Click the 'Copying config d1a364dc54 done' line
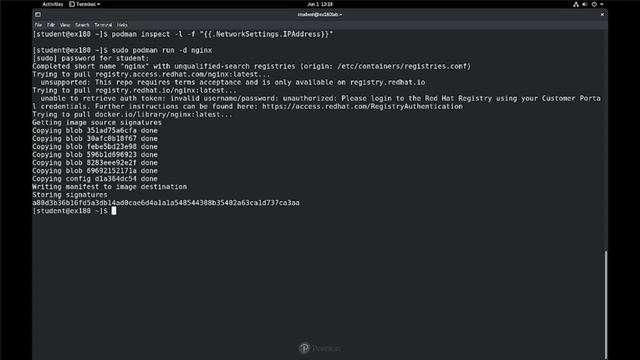The height and width of the screenshot is (360, 640). tap(95, 179)
